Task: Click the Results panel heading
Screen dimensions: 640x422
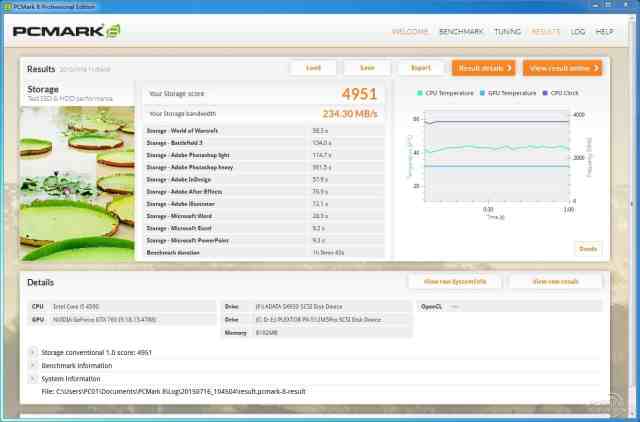Action: [x=41, y=69]
